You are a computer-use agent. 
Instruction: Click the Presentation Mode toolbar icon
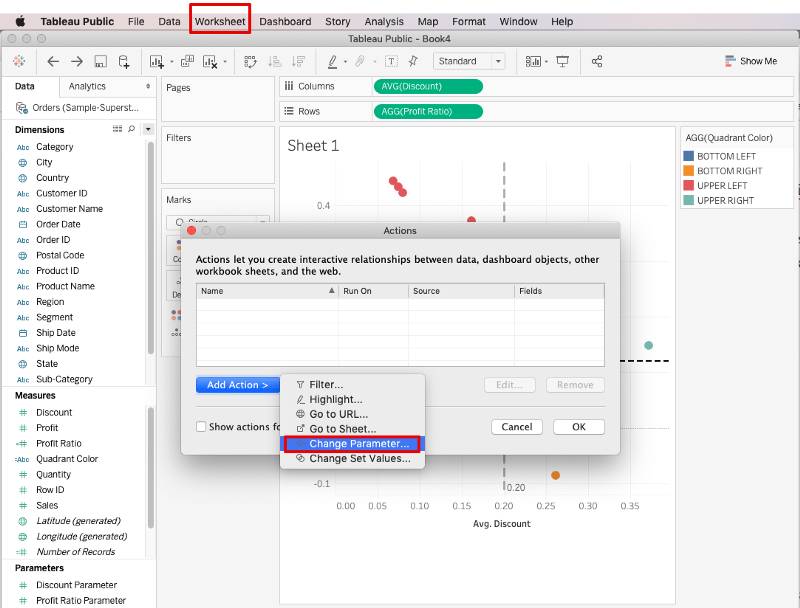point(562,61)
